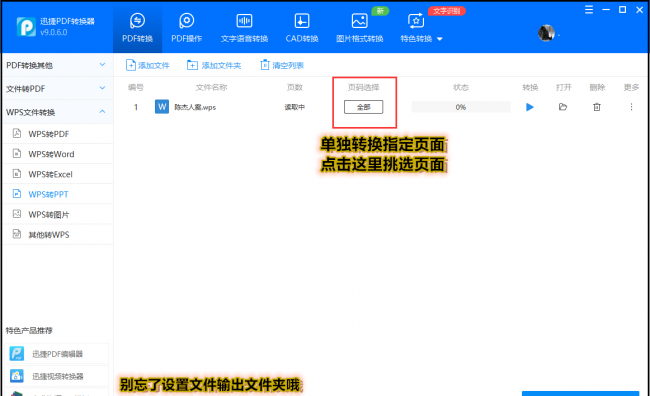Open the hamburger main menu
650x396 pixels.
pos(589,10)
